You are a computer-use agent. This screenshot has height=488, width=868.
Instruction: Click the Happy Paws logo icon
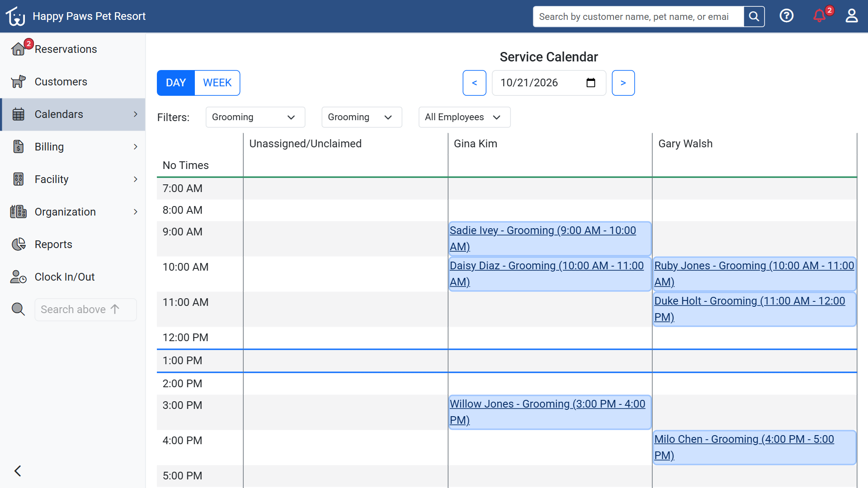[x=15, y=16]
